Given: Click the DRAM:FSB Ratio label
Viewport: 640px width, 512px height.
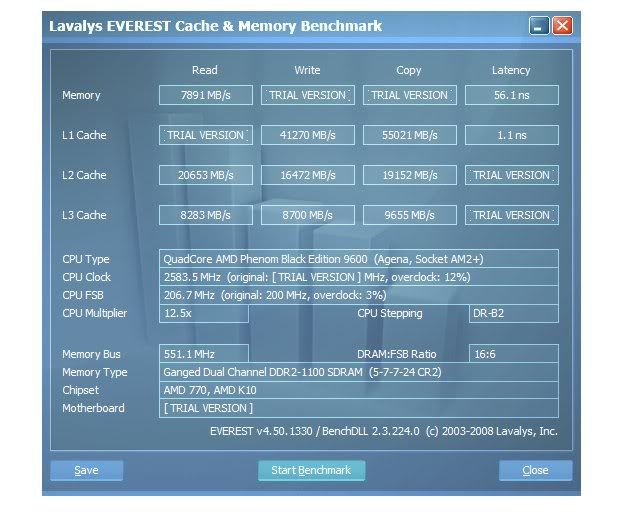Looking at the screenshot, I should [397, 354].
